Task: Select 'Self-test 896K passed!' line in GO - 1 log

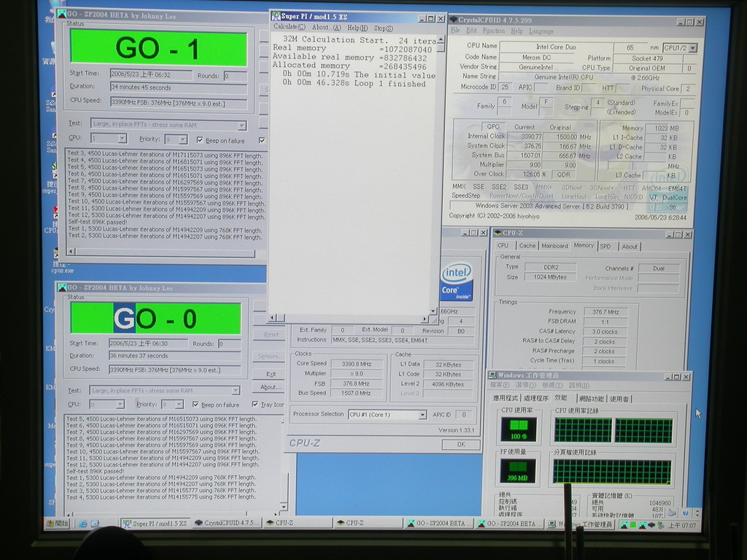Action: [x=98, y=222]
